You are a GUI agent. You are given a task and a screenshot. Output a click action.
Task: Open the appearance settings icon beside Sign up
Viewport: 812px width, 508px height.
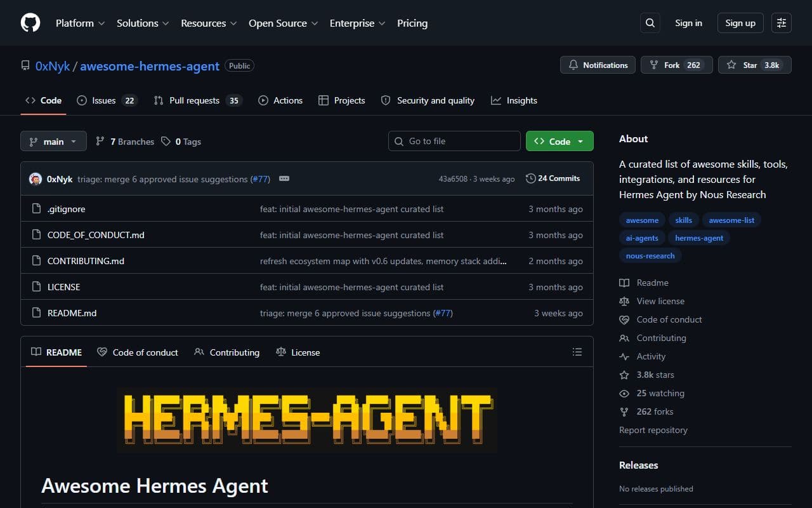[x=782, y=23]
